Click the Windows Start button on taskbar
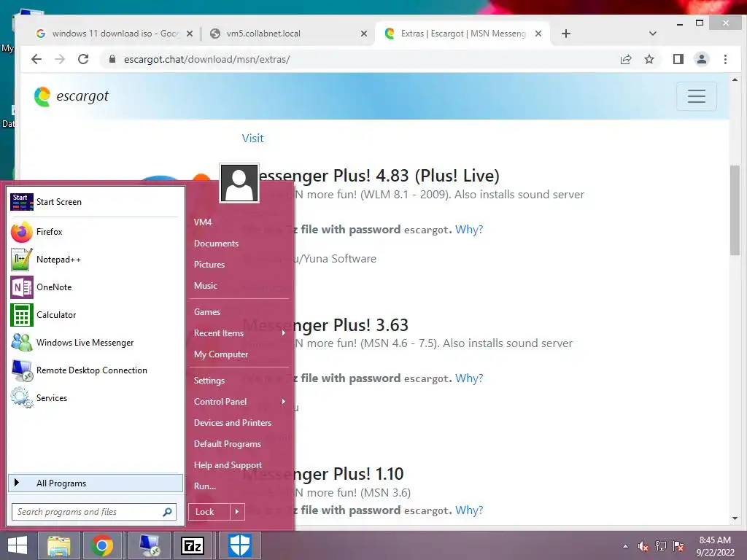Screen dimensions: 747x560 click(18, 545)
